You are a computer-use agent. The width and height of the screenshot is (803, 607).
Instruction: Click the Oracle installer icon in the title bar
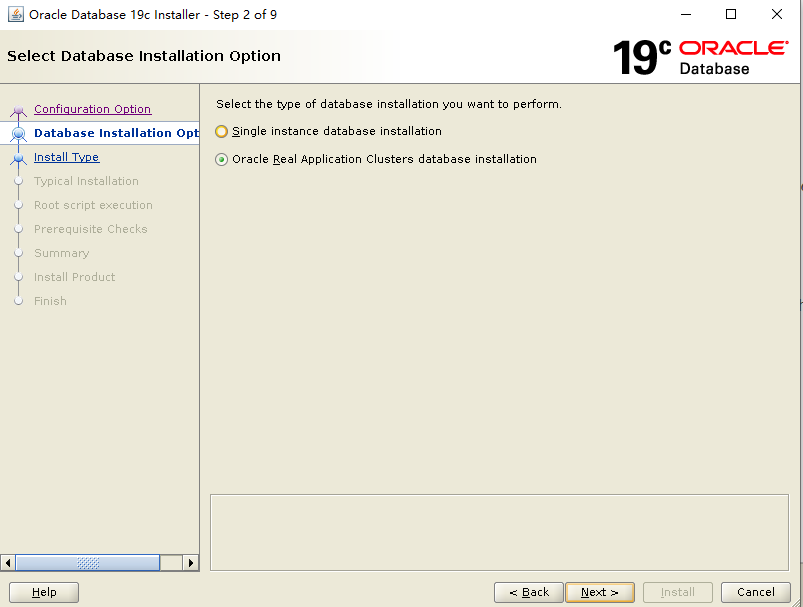(15, 14)
